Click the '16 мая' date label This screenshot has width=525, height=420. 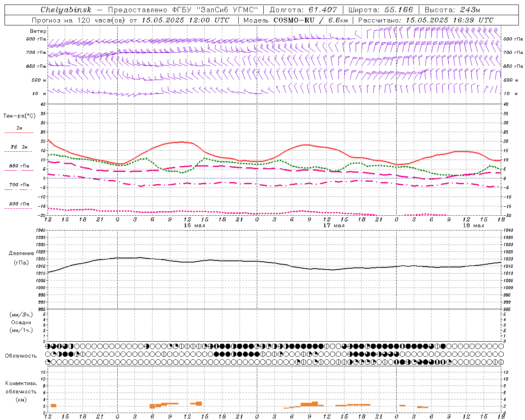tap(194, 226)
